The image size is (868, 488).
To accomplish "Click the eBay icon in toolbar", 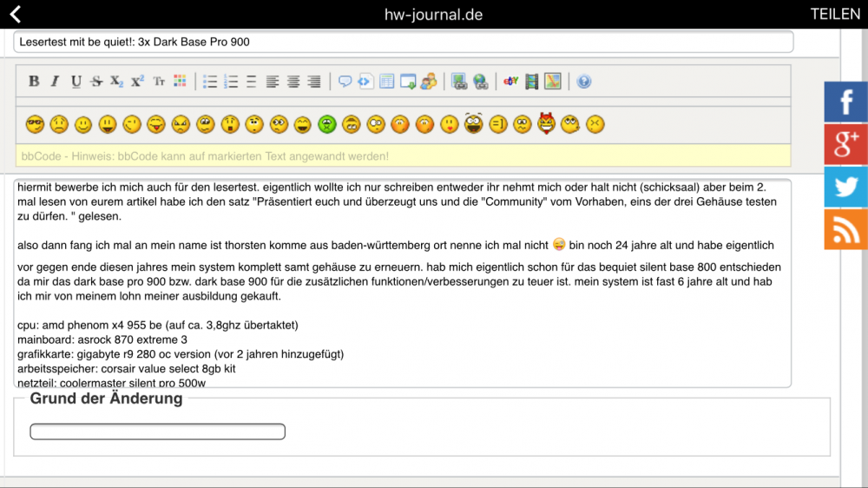I will point(510,82).
